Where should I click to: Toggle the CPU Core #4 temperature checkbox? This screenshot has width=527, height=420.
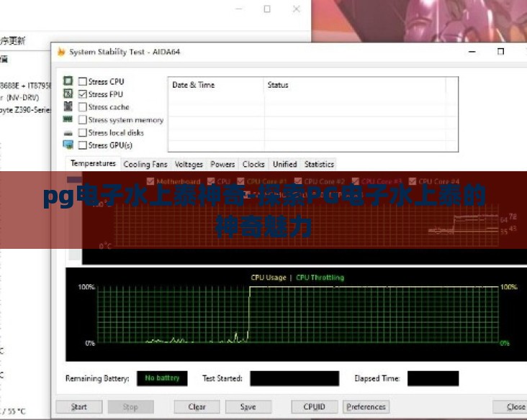(413, 182)
